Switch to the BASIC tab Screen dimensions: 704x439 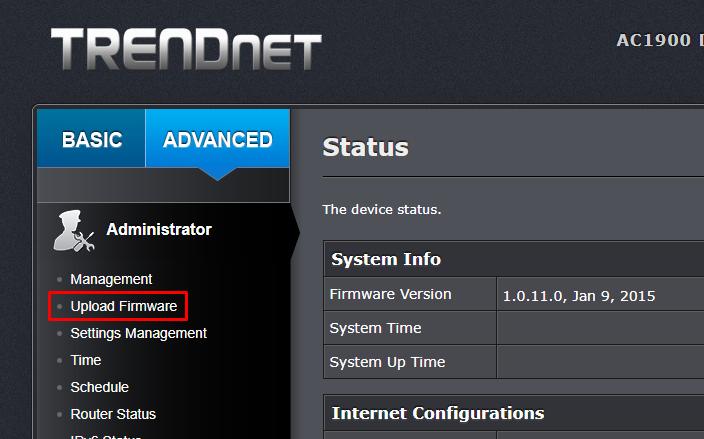(x=92, y=138)
